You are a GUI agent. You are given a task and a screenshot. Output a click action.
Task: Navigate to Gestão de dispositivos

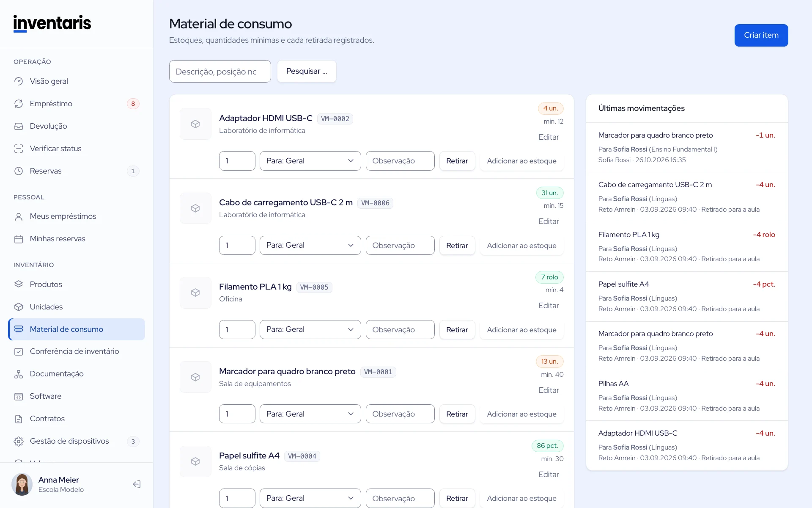(x=77, y=442)
